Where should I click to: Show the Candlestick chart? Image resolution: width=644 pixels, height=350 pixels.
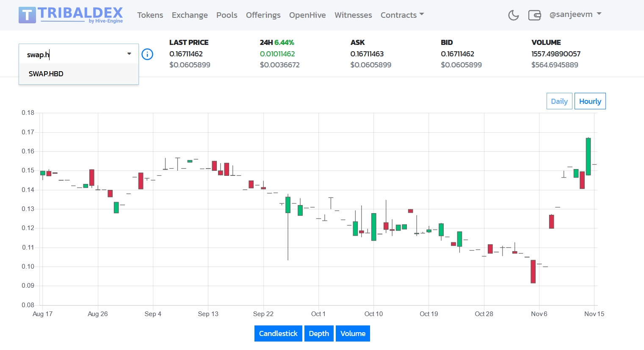point(278,333)
